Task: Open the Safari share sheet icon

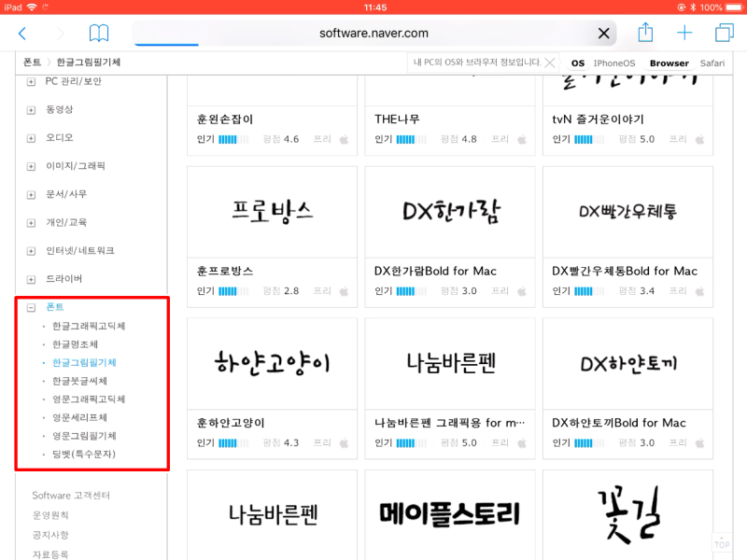Action: tap(645, 33)
